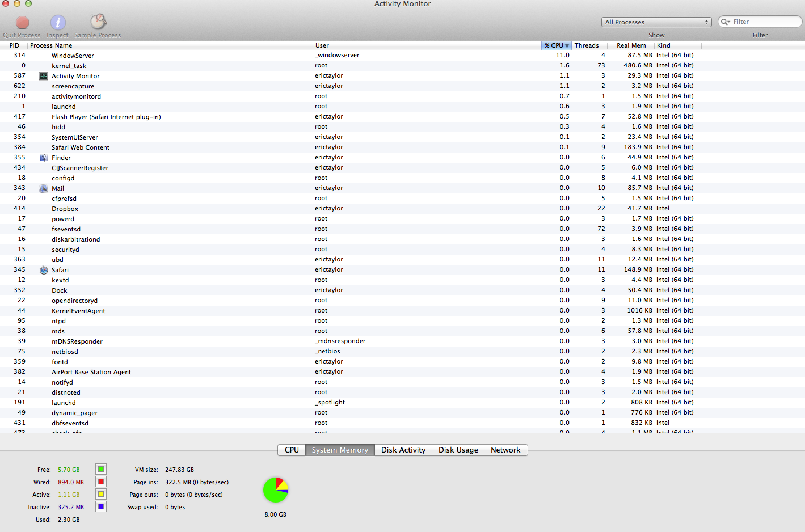Click the red Wired memory swatch
This screenshot has width=805, height=532.
(101, 482)
